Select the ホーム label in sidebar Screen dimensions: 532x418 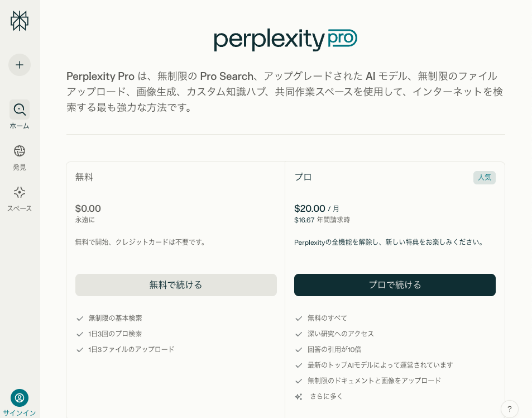click(20, 126)
